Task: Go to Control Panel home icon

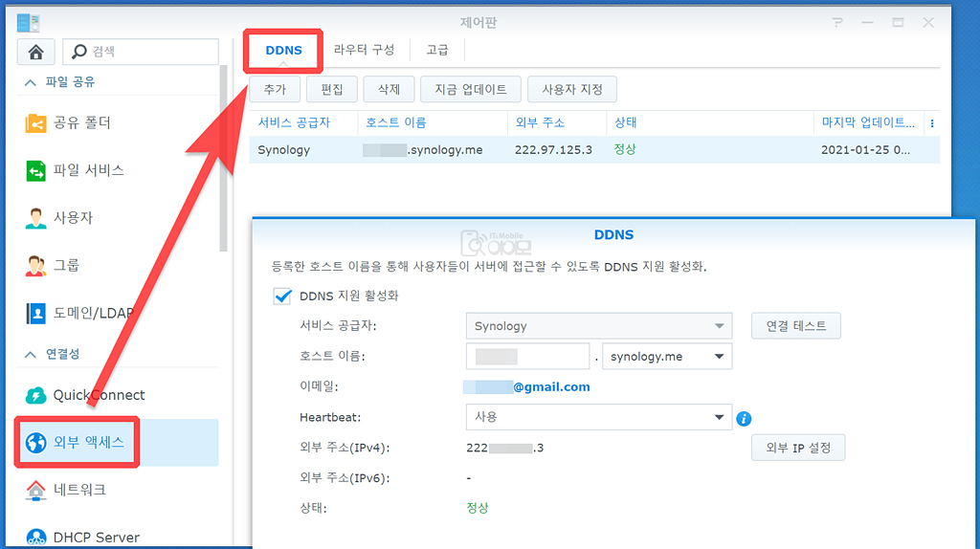Action: (35, 52)
